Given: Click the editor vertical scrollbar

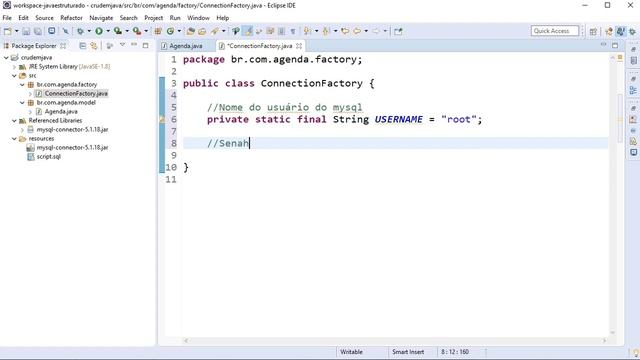Looking at the screenshot, I should click(613, 196).
